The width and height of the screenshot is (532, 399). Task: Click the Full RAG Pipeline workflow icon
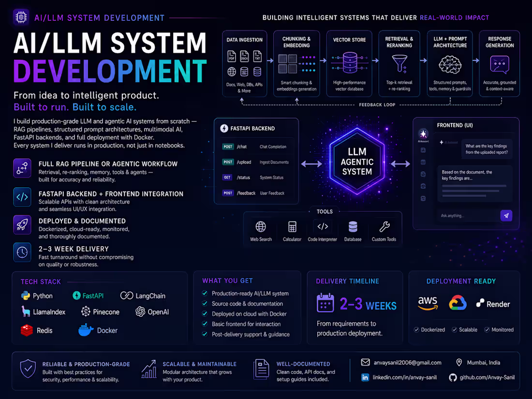tap(22, 168)
